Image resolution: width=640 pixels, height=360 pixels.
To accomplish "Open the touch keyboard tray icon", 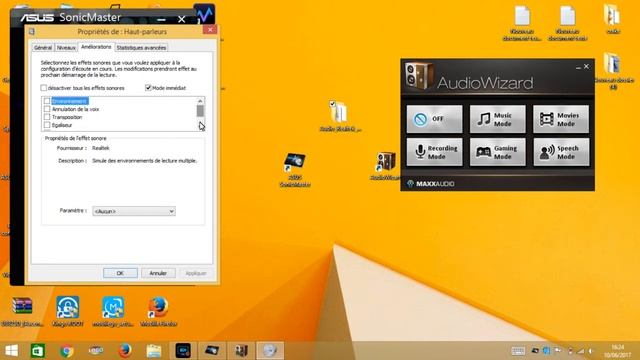I will (518, 351).
